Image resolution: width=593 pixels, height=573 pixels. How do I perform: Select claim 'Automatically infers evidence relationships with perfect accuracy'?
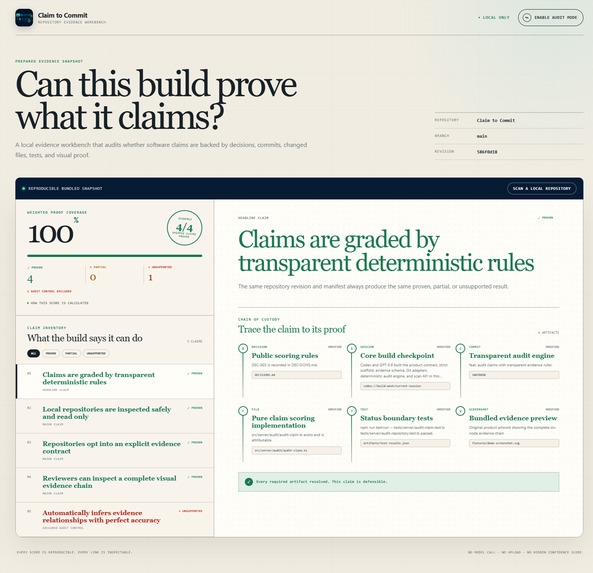[x=115, y=520]
